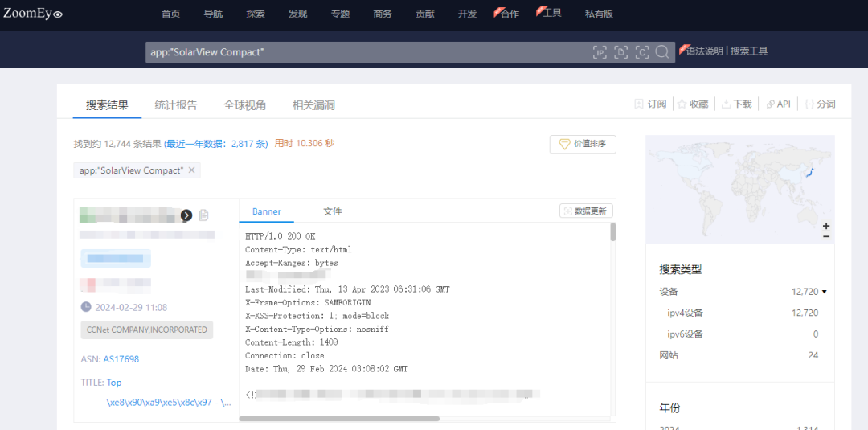The image size is (868, 430).
Task: Remove the app:"SolarView Compact" filter tag
Action: click(x=191, y=170)
